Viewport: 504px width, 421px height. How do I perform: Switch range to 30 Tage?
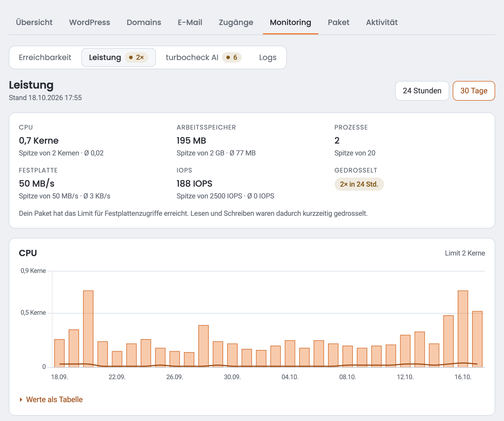coord(474,91)
